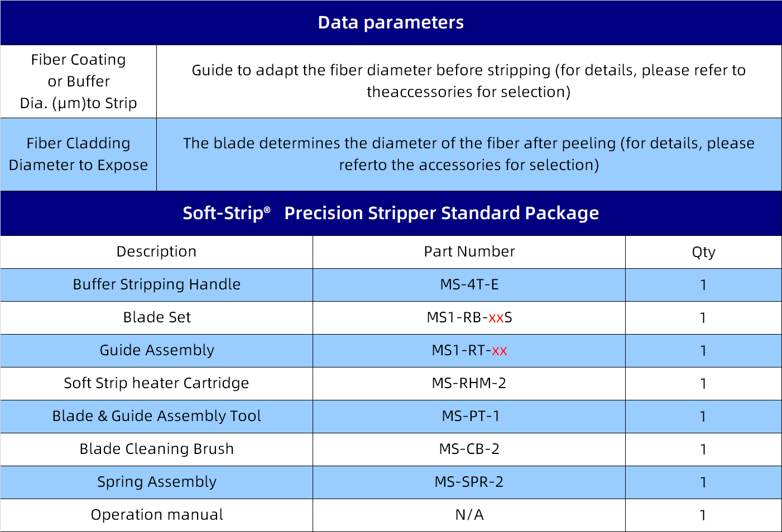Click part number MS-4T-E
Image resolution: width=782 pixels, height=532 pixels.
click(x=469, y=284)
